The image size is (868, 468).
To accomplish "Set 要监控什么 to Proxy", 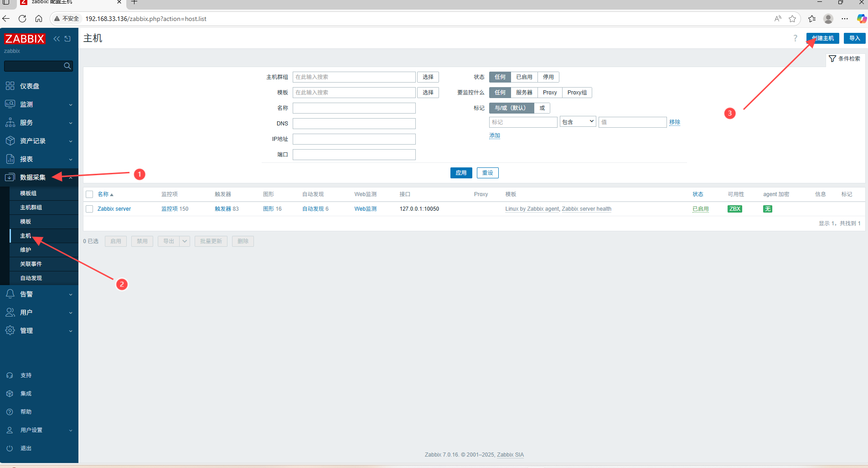I will (x=550, y=93).
